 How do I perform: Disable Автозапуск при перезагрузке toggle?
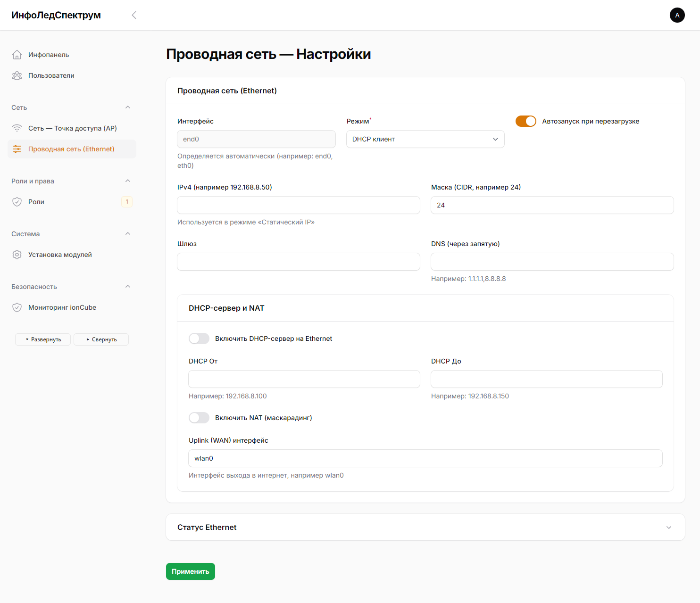[525, 121]
